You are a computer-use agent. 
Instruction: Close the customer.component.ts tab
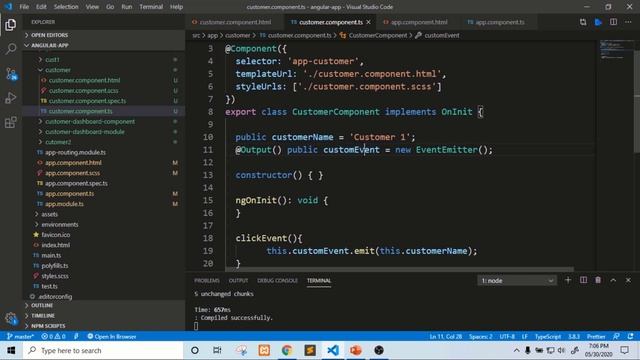coord(369,22)
